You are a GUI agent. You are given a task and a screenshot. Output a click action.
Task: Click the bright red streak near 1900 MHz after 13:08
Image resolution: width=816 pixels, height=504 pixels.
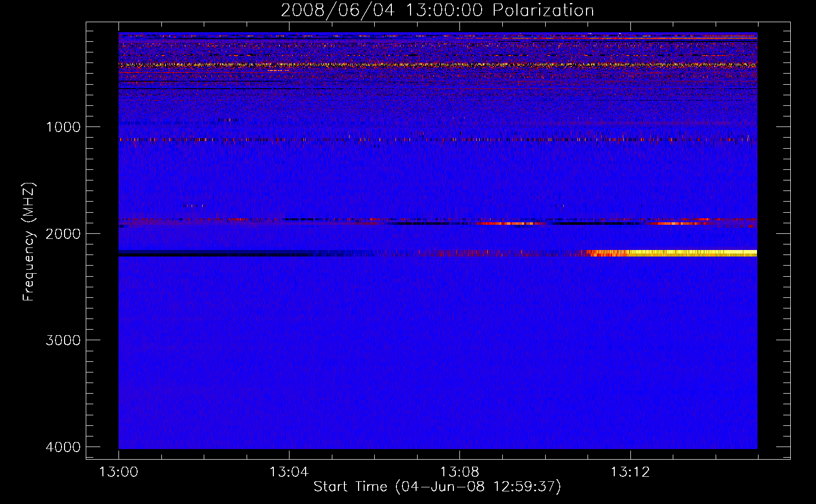pyautogui.click(x=509, y=223)
